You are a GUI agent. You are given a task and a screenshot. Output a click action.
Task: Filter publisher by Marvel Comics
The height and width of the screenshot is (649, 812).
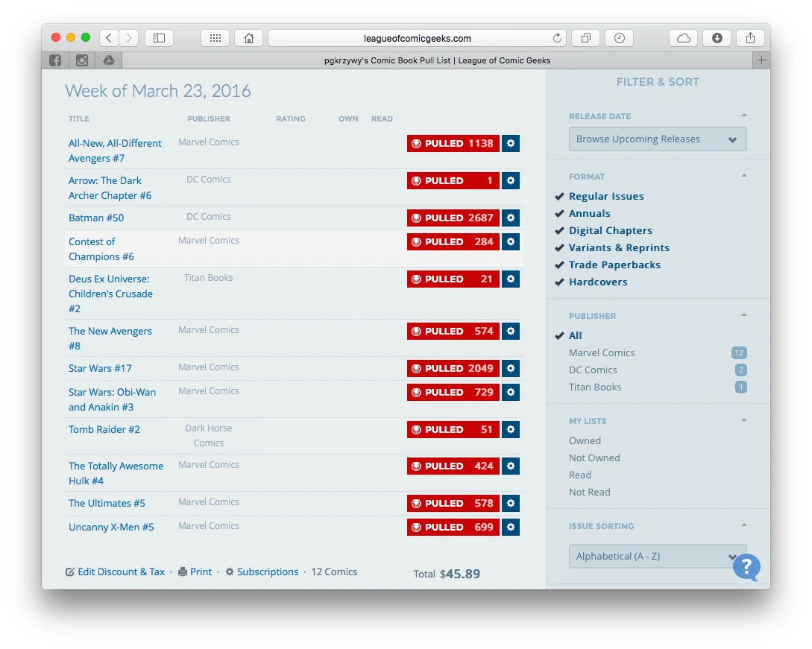point(602,352)
